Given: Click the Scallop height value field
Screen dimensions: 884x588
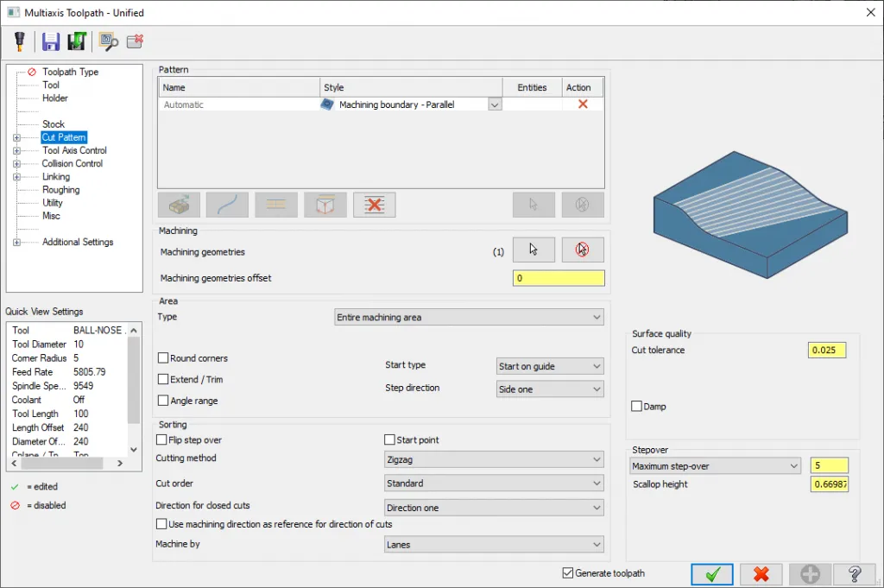Looking at the screenshot, I should point(830,484).
